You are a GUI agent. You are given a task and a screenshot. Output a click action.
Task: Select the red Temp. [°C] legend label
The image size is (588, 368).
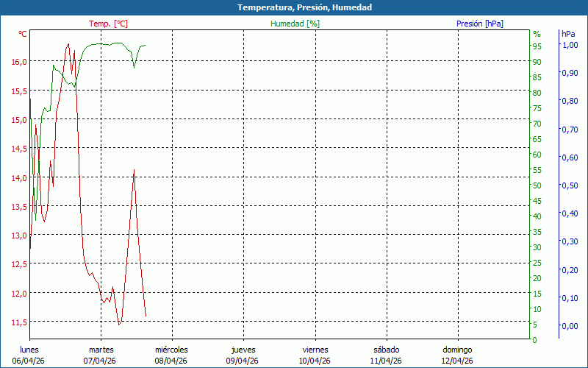(x=108, y=24)
